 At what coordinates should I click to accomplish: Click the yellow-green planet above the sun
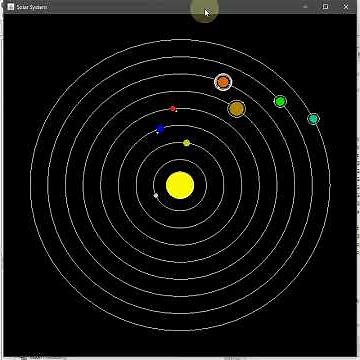tap(187, 143)
